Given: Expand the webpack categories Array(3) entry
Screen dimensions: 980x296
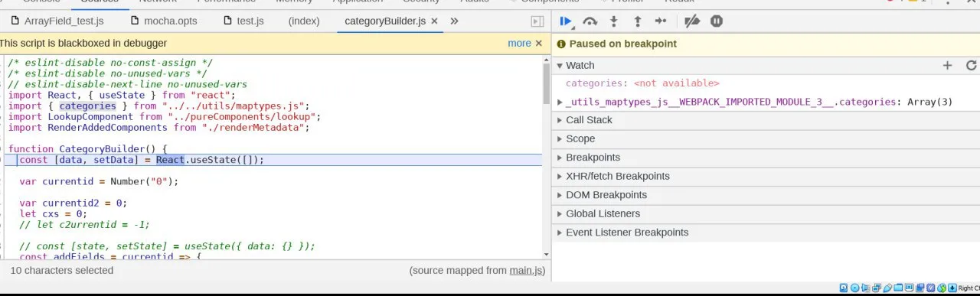Looking at the screenshot, I should click(755, 102).
